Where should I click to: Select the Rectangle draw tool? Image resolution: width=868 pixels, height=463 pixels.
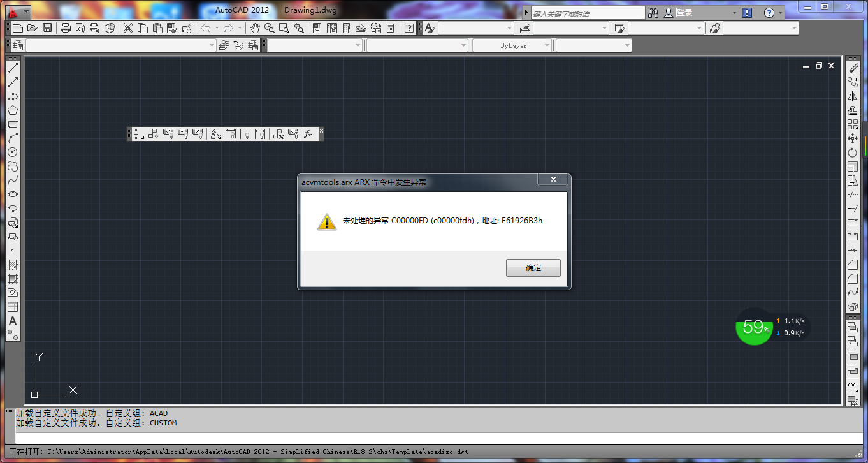coord(13,124)
